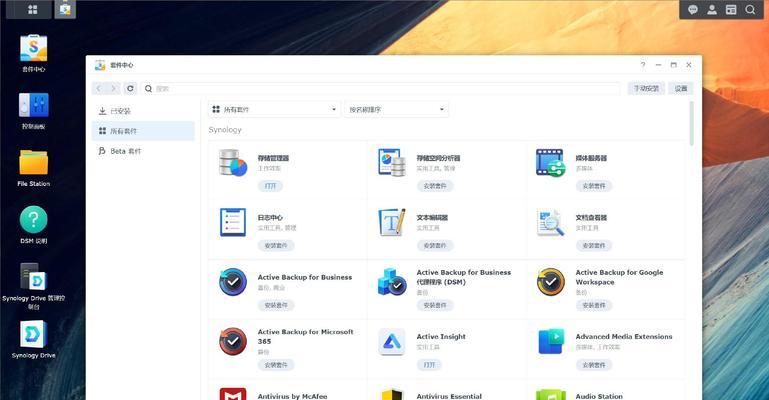
Task: Click the 日志中心 package icon
Action: click(x=232, y=222)
